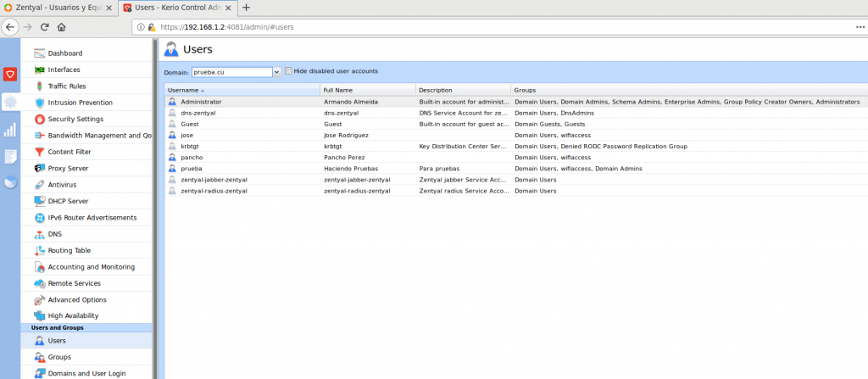Click the navigation sidebar vertical scrollbar
This screenshot has width=868, height=379.
pos(154,209)
